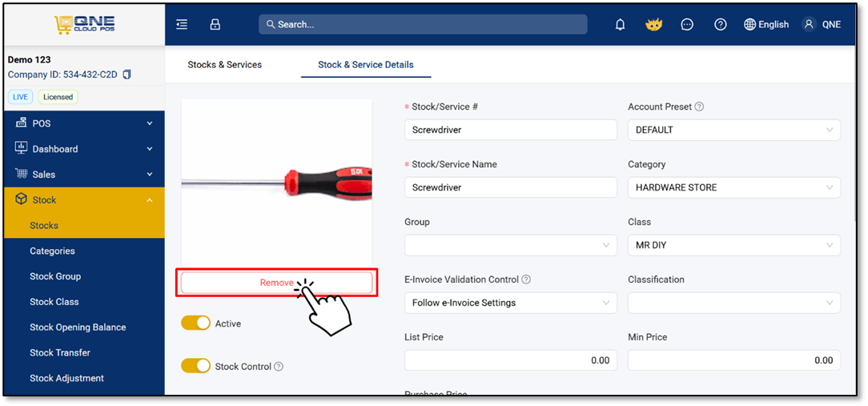
Task: Open Stocks in the sidebar
Action: pyautogui.click(x=84, y=226)
